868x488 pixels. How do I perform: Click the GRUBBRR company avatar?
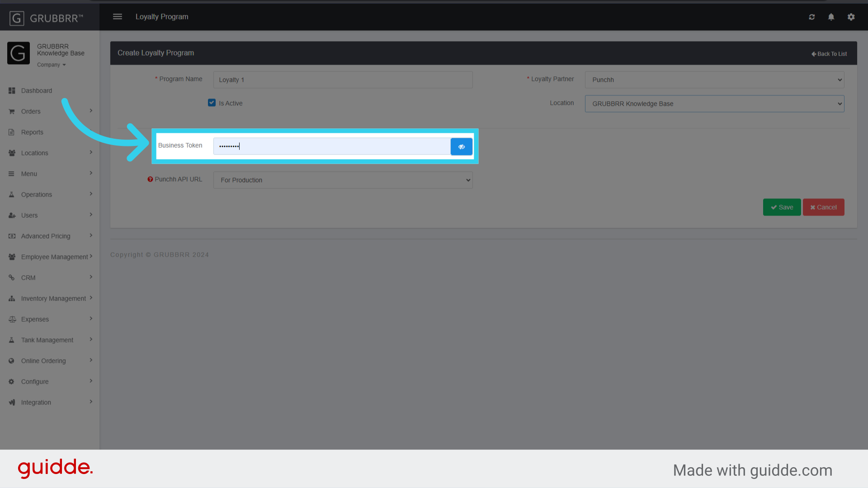pos(19,53)
